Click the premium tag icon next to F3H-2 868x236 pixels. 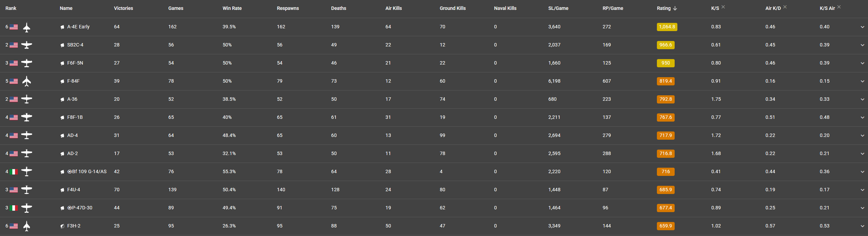click(x=62, y=226)
